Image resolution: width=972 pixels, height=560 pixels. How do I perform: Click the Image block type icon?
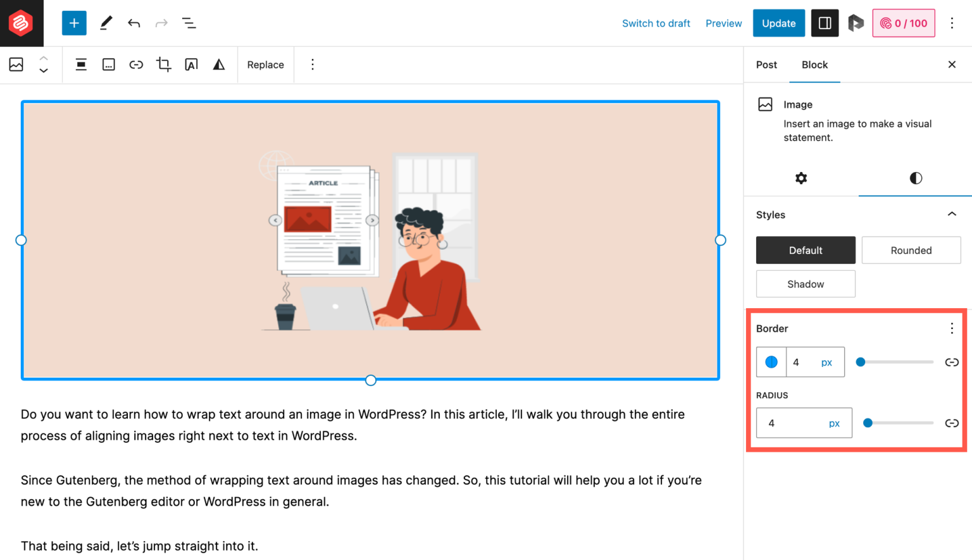(16, 65)
